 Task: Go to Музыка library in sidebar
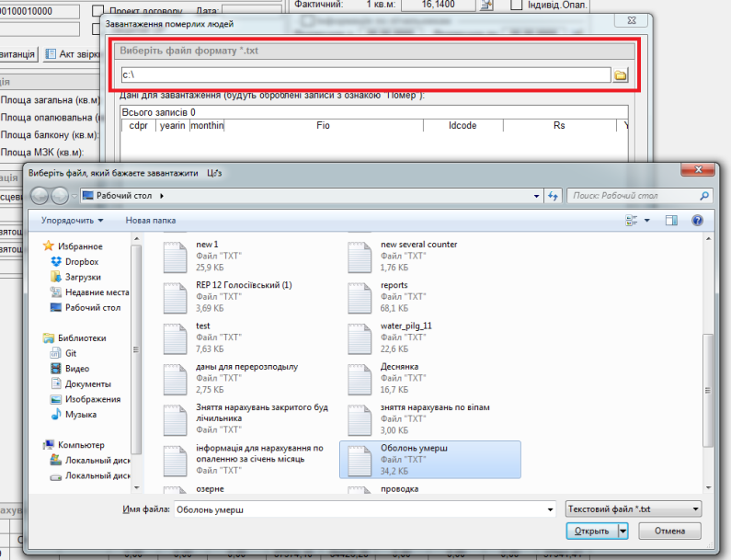tap(81, 415)
